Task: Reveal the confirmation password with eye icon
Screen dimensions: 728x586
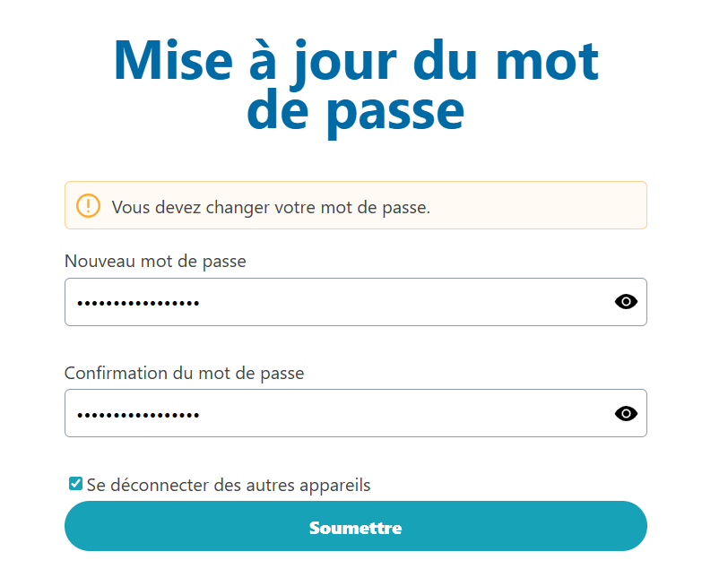Action: (626, 413)
